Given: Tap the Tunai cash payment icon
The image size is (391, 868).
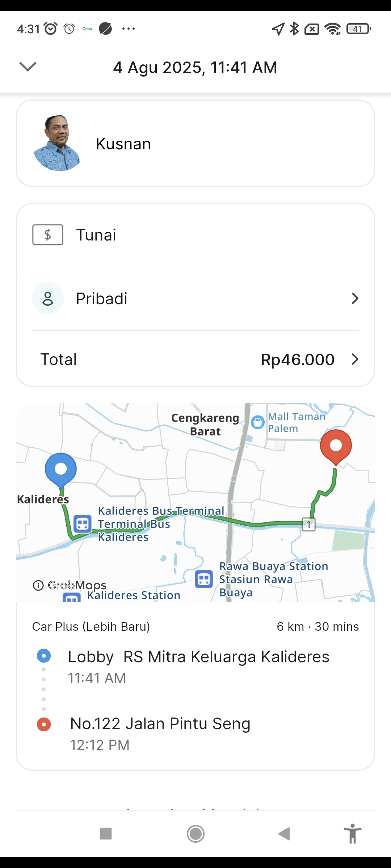Looking at the screenshot, I should 48,235.
